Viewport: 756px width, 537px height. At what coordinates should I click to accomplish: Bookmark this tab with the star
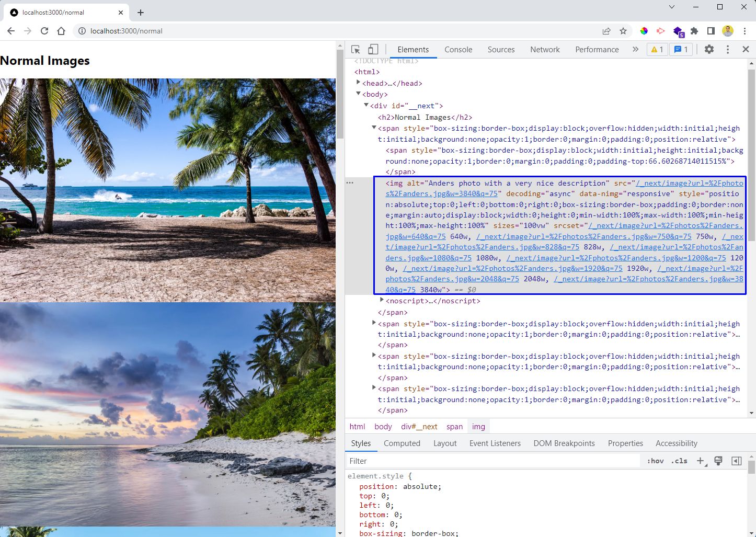coord(623,31)
